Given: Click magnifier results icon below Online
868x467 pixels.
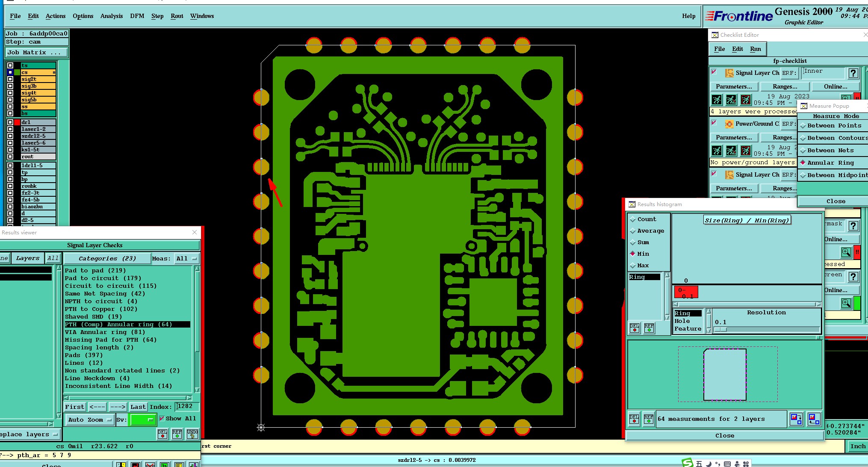Looking at the screenshot, I should [846, 252].
